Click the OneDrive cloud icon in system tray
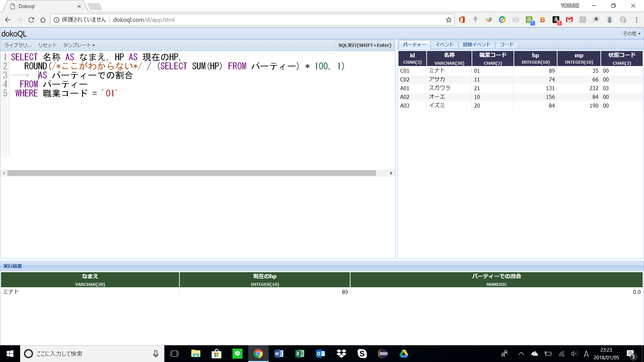The width and height of the screenshot is (644, 362). coord(535,354)
